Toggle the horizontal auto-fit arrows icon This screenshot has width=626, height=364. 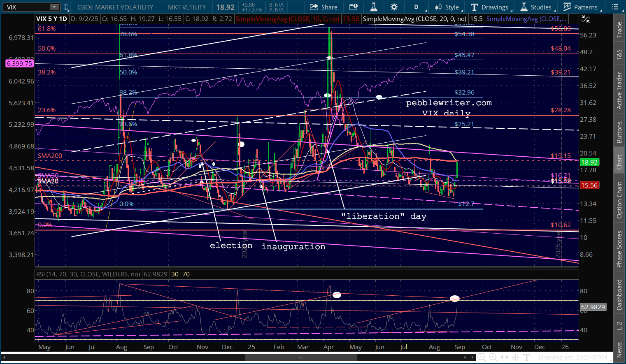(x=504, y=357)
